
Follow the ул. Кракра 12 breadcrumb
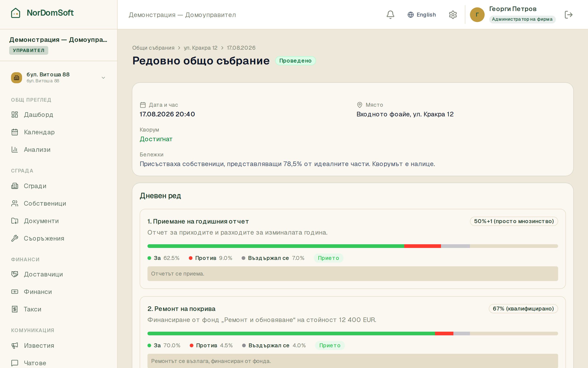201,48
